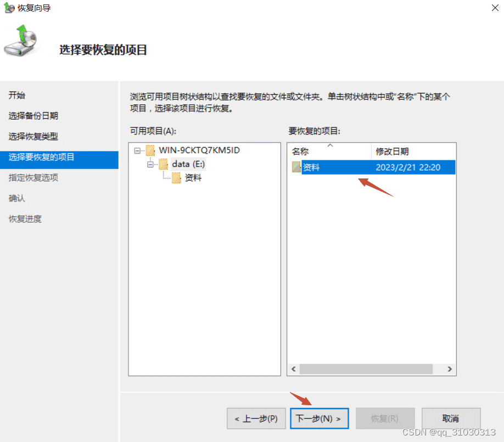Click the 资料 item icon in recovery list
Viewport: 504px width, 442px height.
pyautogui.click(x=296, y=167)
